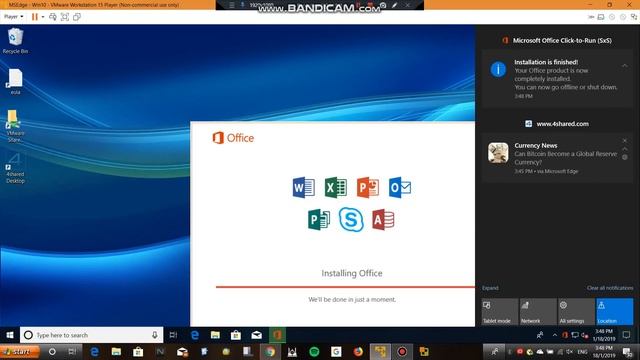Clear all notifications
This screenshot has height=360, width=640.
[x=610, y=288]
